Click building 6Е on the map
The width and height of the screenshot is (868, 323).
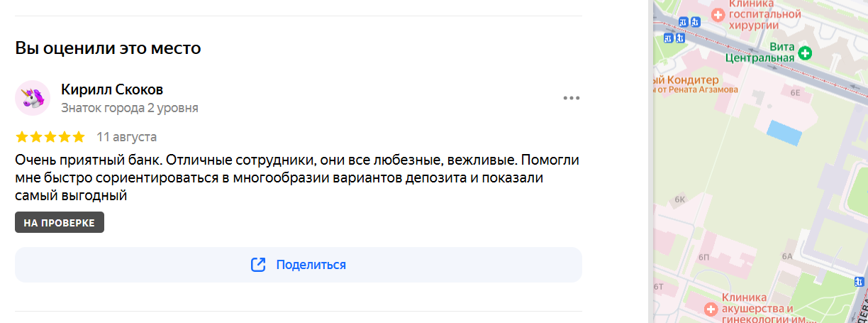point(796,93)
